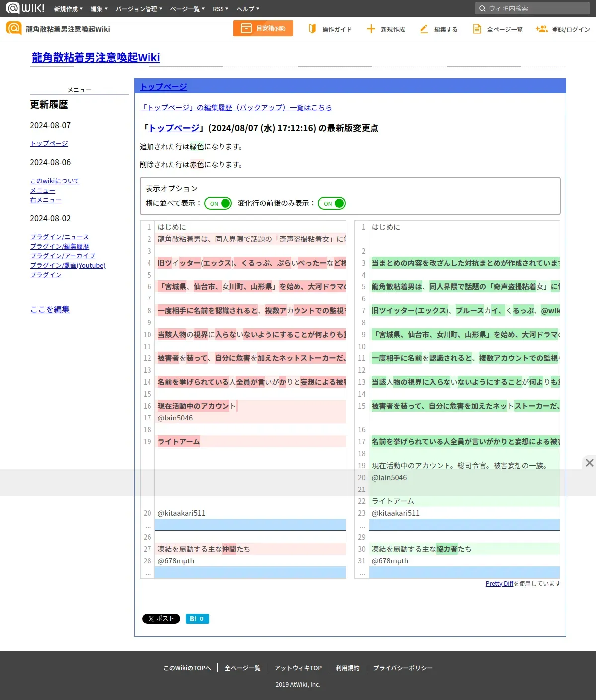The width and height of the screenshot is (596, 700).
Task: Open the plain プラグイン sidebar link
Action: pos(46,275)
